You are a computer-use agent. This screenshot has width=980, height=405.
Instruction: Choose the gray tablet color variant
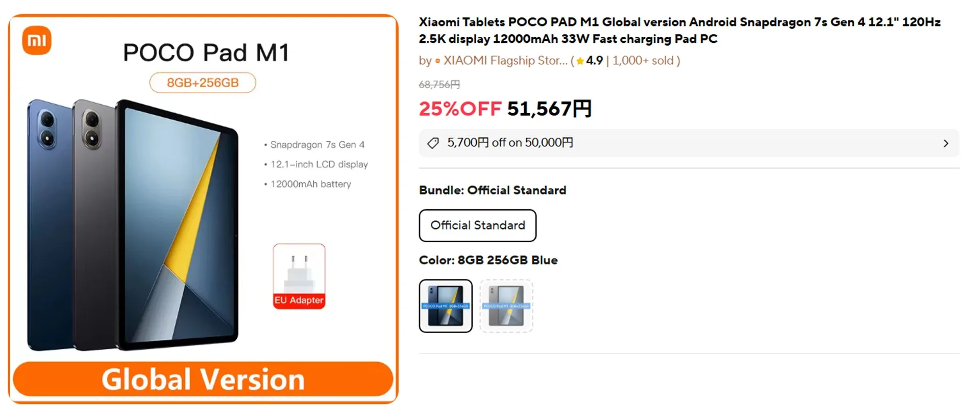tap(506, 306)
